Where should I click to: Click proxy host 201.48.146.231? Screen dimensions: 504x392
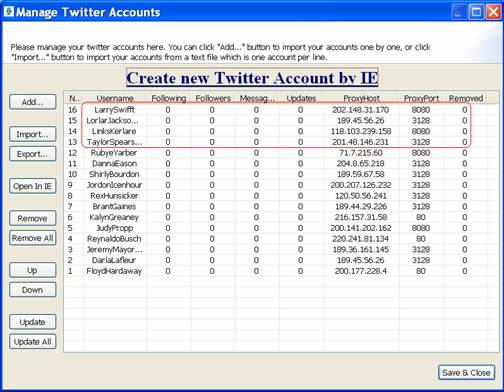click(360, 142)
